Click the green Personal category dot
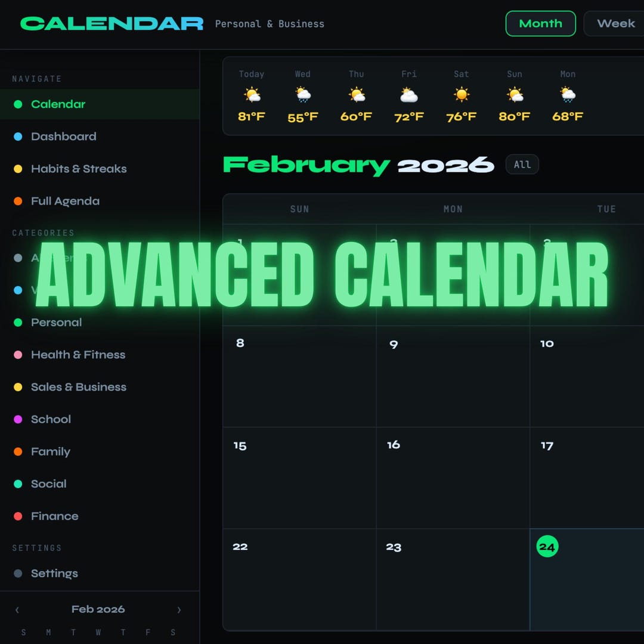Image resolution: width=644 pixels, height=644 pixels. click(x=18, y=323)
